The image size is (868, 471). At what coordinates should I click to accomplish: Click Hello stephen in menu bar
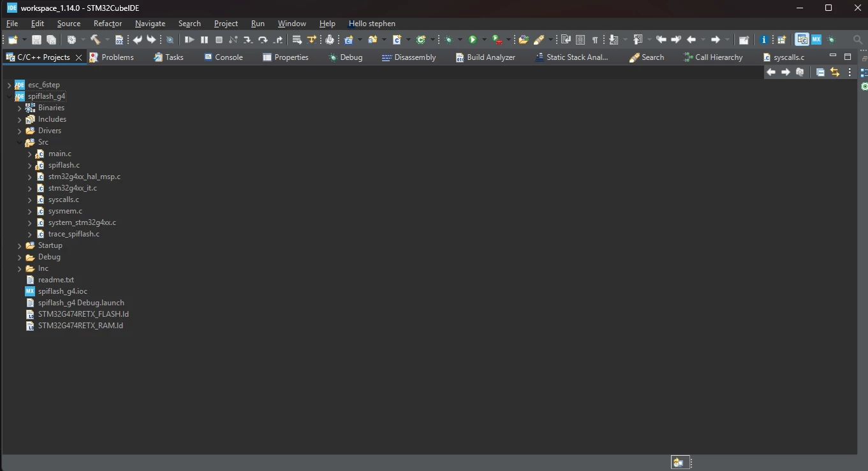click(372, 24)
